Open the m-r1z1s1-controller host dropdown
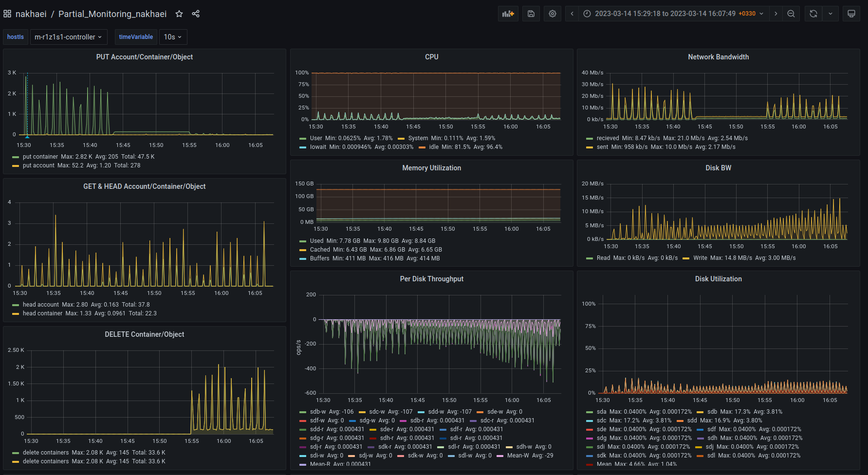This screenshot has height=475, width=868. tap(68, 37)
